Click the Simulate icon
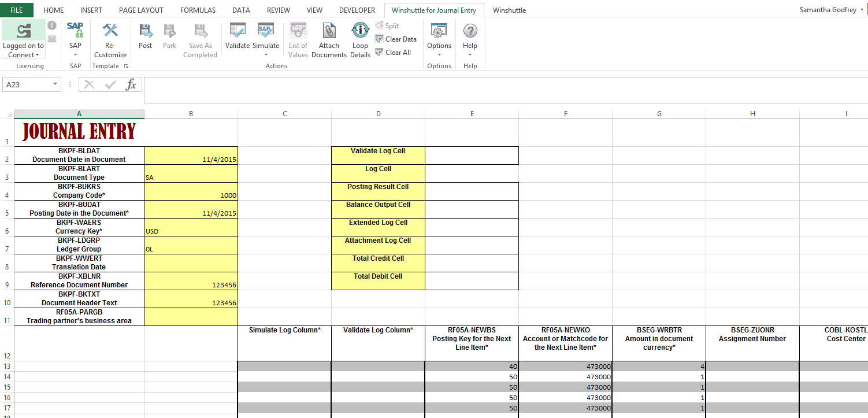 pyautogui.click(x=266, y=31)
